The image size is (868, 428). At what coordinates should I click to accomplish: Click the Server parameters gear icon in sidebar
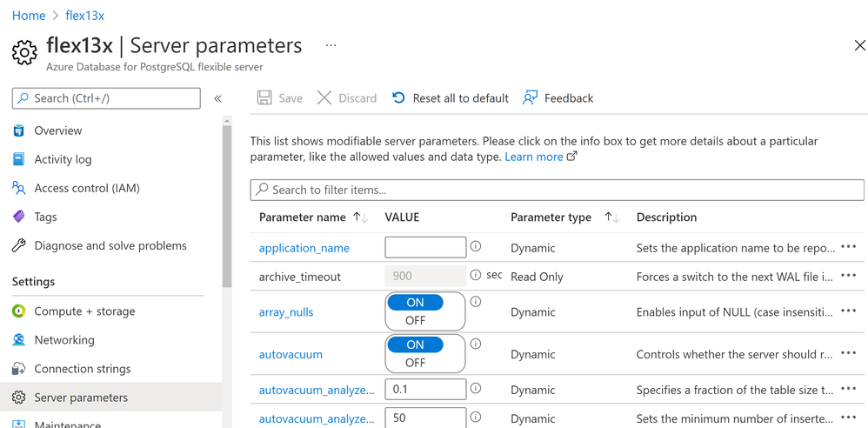pos(19,398)
